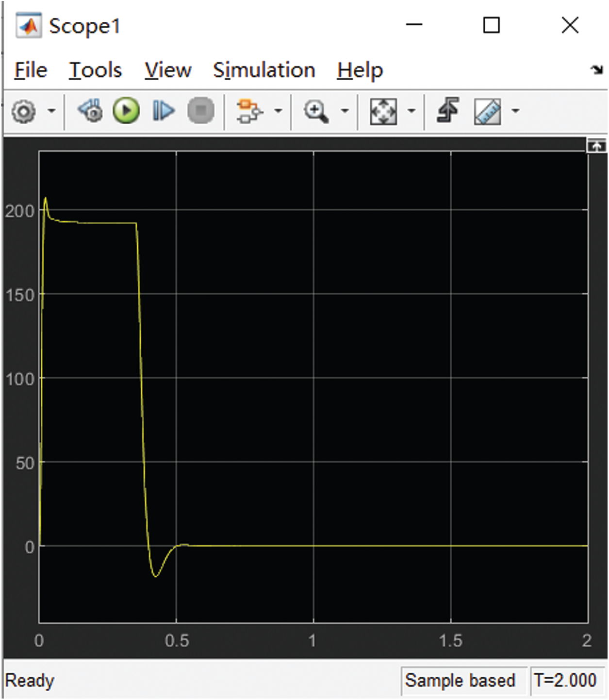609x700 pixels.
Task: Expand the dropdown beside highlight block icon
Action: pos(278,111)
